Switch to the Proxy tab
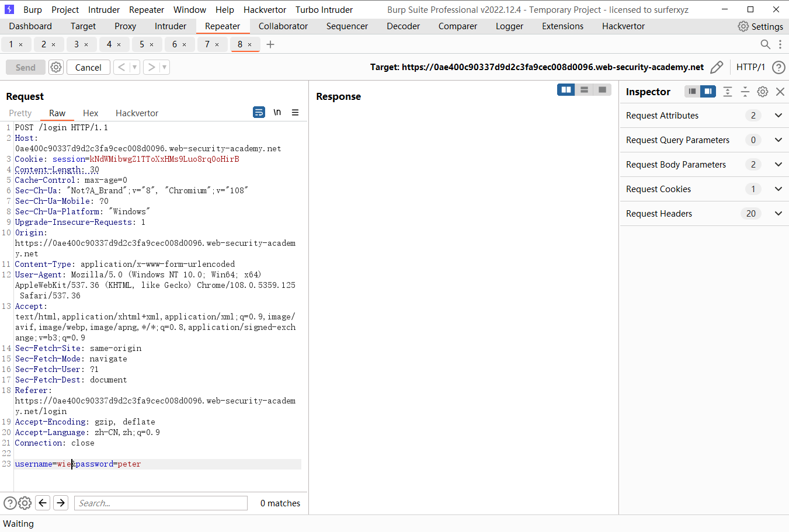Viewport: 789px width, 532px height. coord(125,26)
